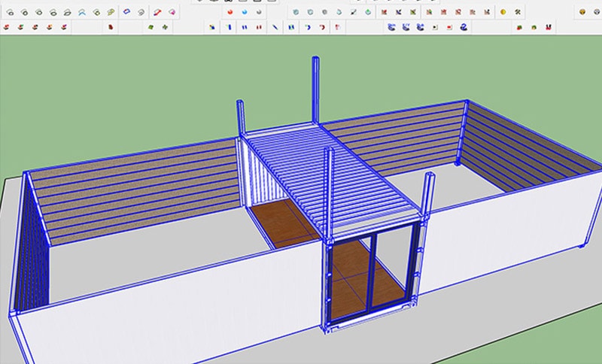The image size is (602, 364).
Task: Click the green-orange arch icon
Action: tap(534, 27)
